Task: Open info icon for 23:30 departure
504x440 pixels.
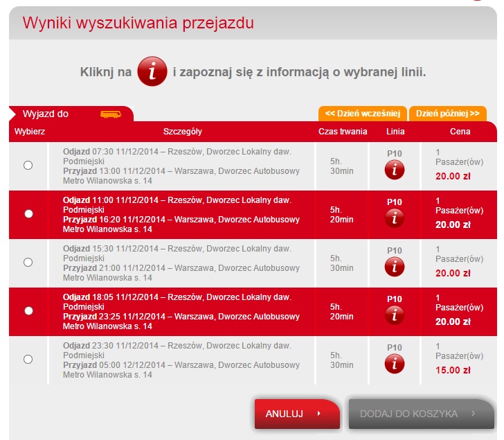Action: click(x=395, y=363)
